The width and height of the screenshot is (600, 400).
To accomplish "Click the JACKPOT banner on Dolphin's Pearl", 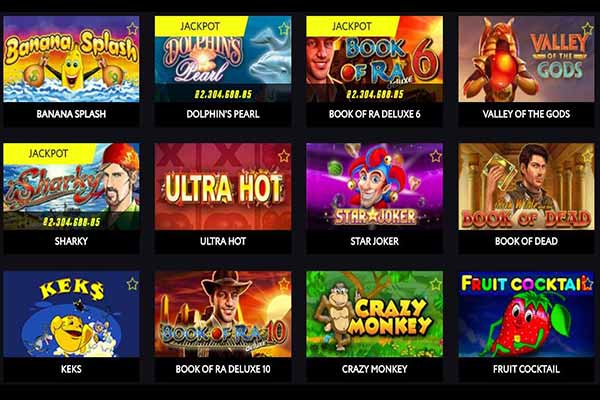I will click(200, 26).
